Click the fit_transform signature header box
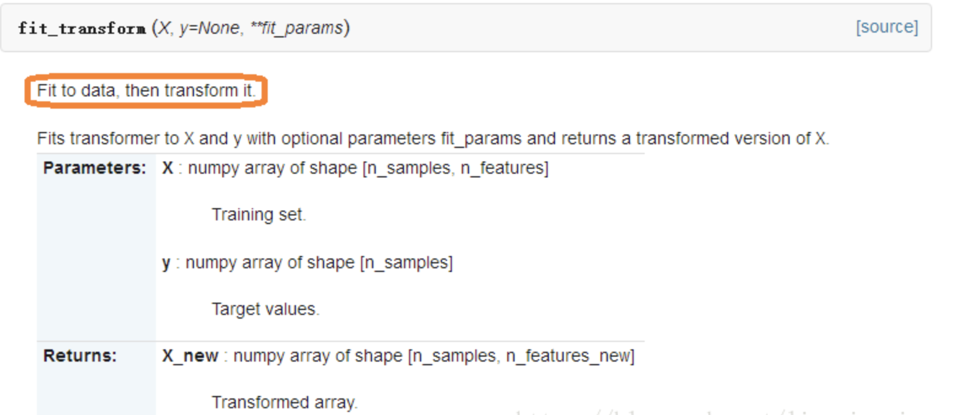Viewport: 980px width, 415px height. pyautogui.click(x=466, y=28)
